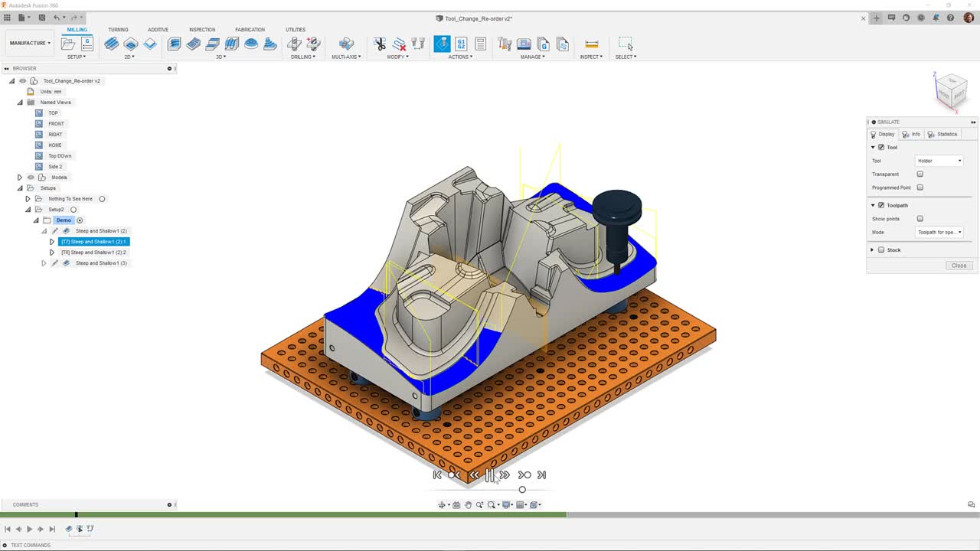980x551 pixels.
Task: Enable the Show points checkbox
Action: point(920,219)
